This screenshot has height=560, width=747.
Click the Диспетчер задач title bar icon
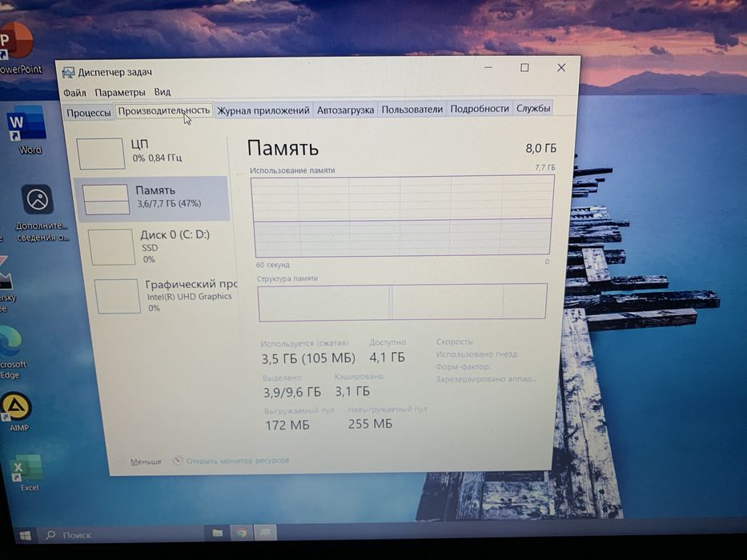tap(69, 72)
